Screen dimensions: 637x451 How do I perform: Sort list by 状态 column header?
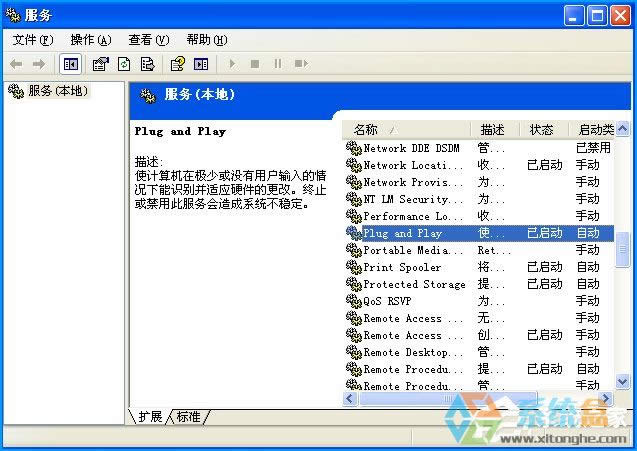coord(541,130)
